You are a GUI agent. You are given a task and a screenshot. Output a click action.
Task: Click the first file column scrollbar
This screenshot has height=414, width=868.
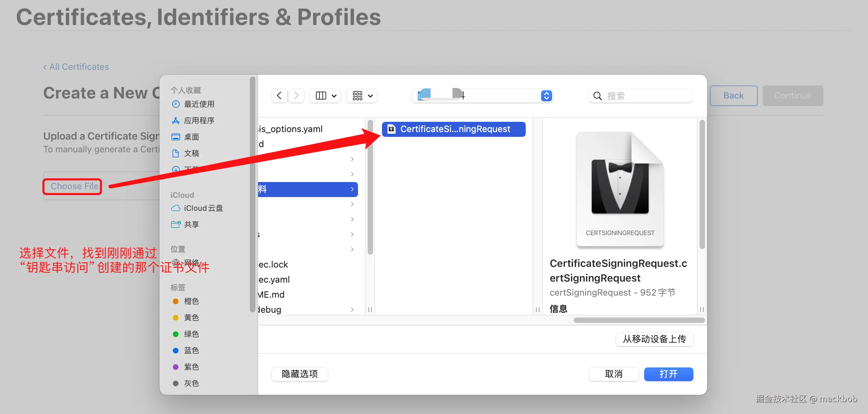coord(370,187)
